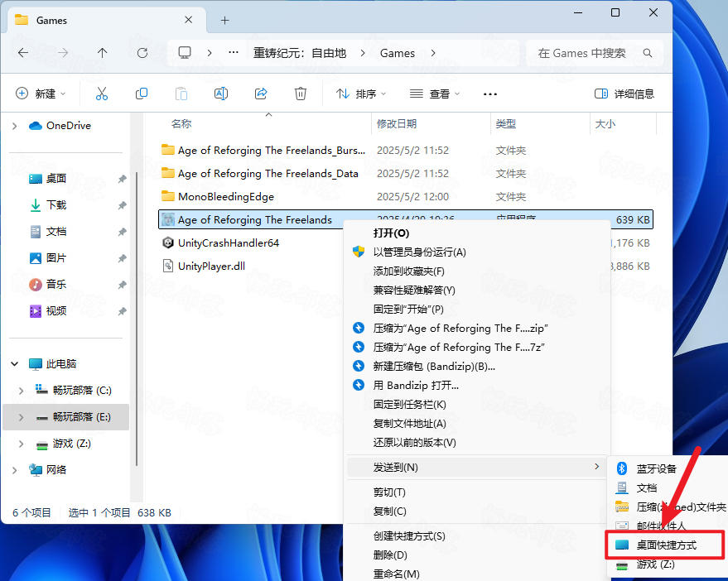Refresh the current folder view
Viewport: 728px width, 581px height.
point(142,53)
